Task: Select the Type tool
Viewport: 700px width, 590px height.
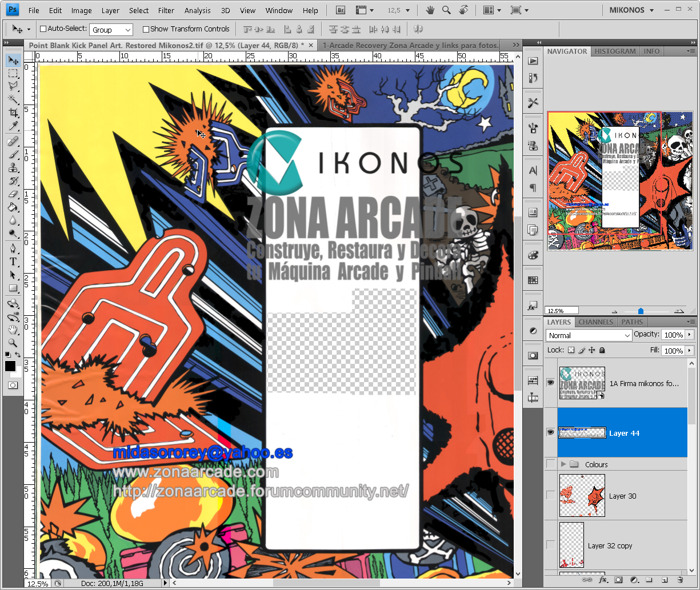Action: click(x=13, y=262)
